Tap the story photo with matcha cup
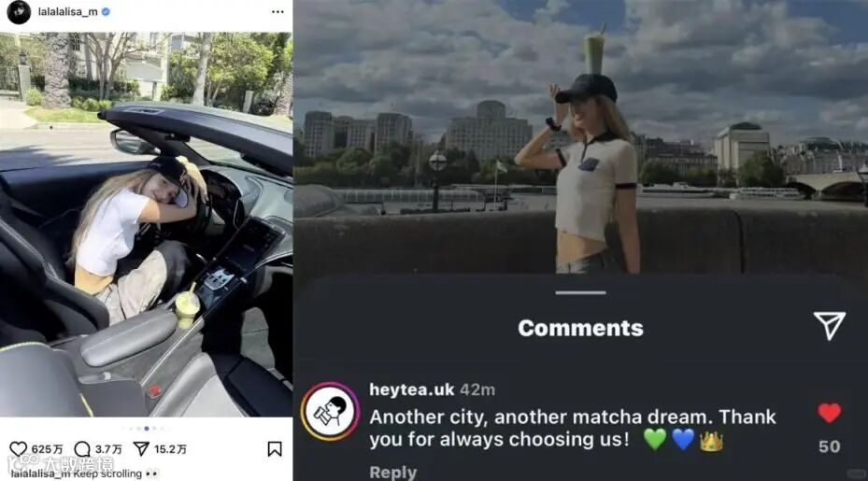The height and width of the screenshot is (481, 868). pyautogui.click(x=581, y=136)
